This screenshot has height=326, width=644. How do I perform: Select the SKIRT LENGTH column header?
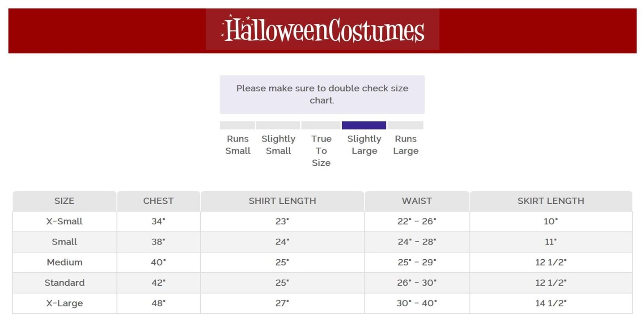coord(551,201)
